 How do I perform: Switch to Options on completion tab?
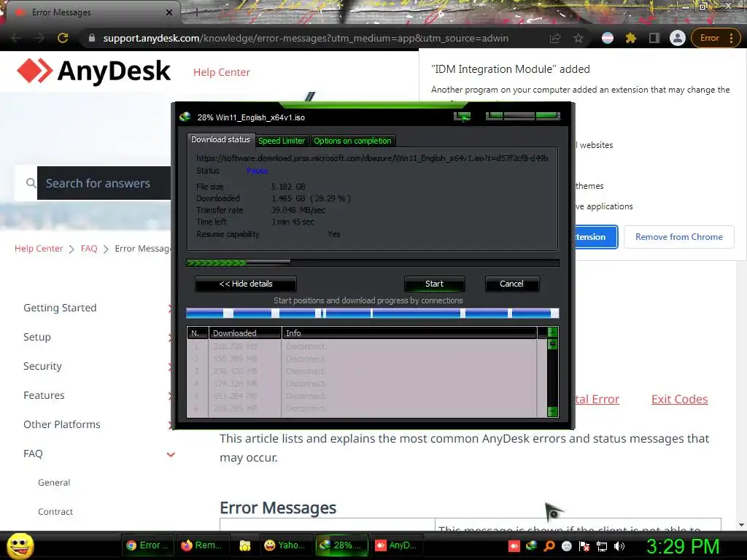pos(352,141)
